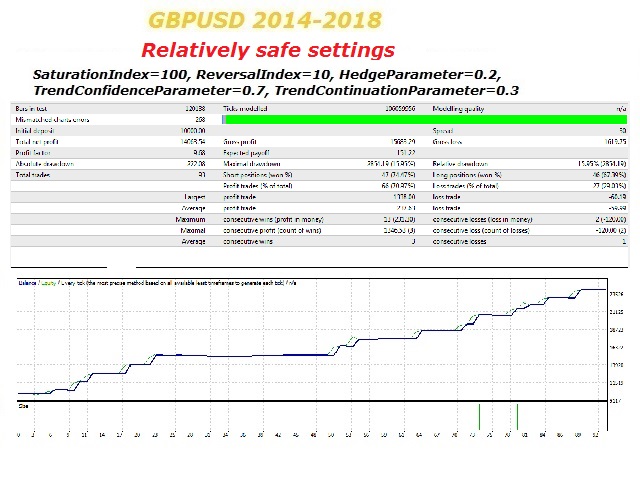
Task: Click the "TrendConfidenceParameter=0.7" parameter text
Action: click(149, 91)
